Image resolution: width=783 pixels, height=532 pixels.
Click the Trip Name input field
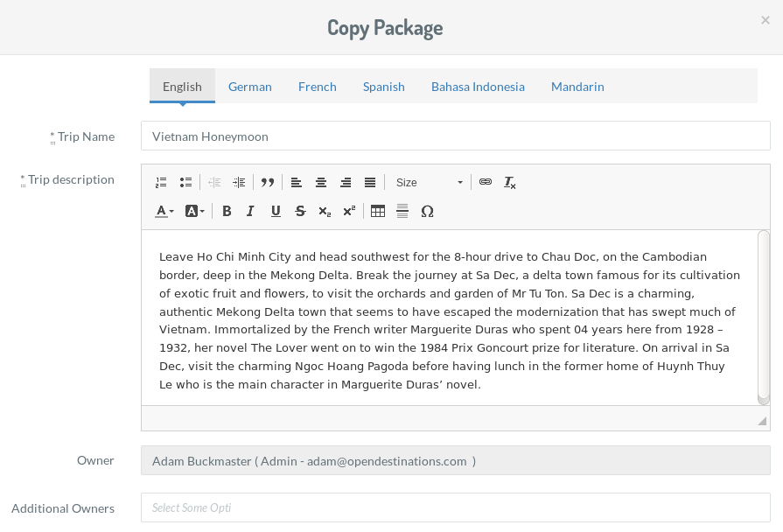point(456,136)
